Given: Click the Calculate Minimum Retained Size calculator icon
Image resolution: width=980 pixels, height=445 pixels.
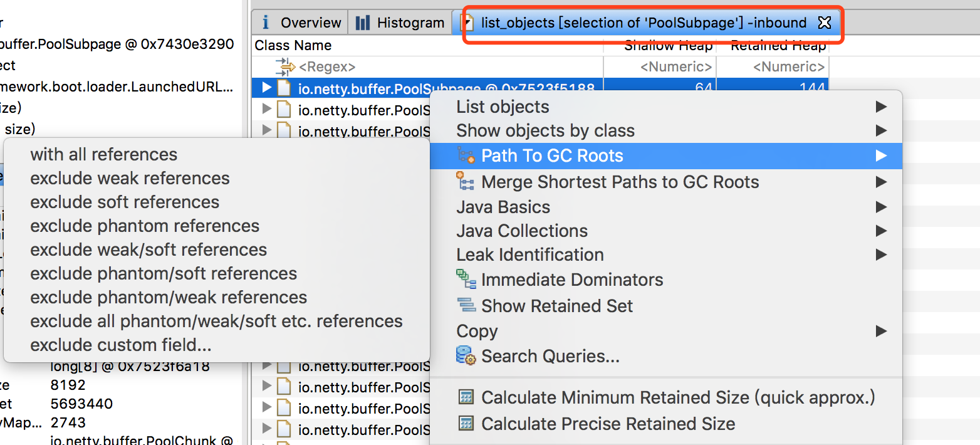Looking at the screenshot, I should click(466, 397).
